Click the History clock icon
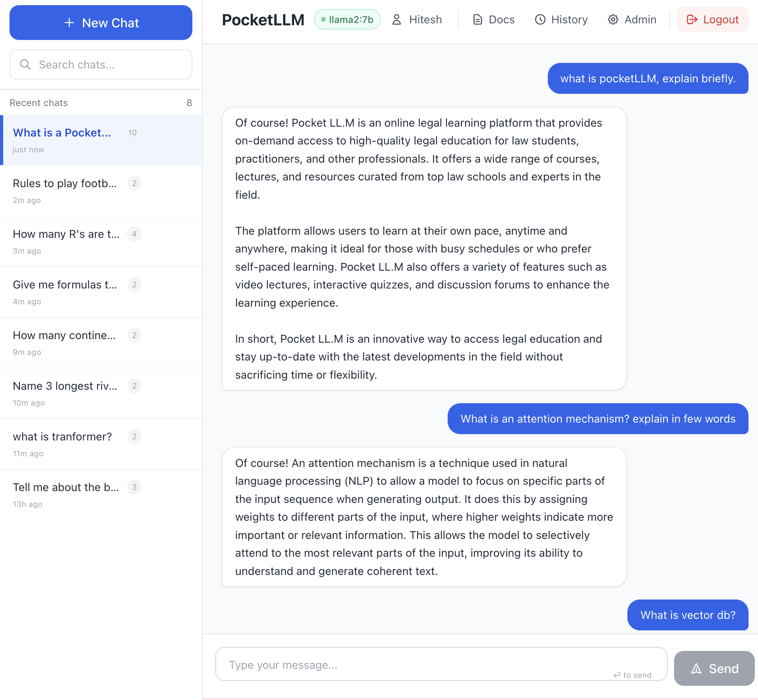Screen dimensions: 758x700 [540, 19]
